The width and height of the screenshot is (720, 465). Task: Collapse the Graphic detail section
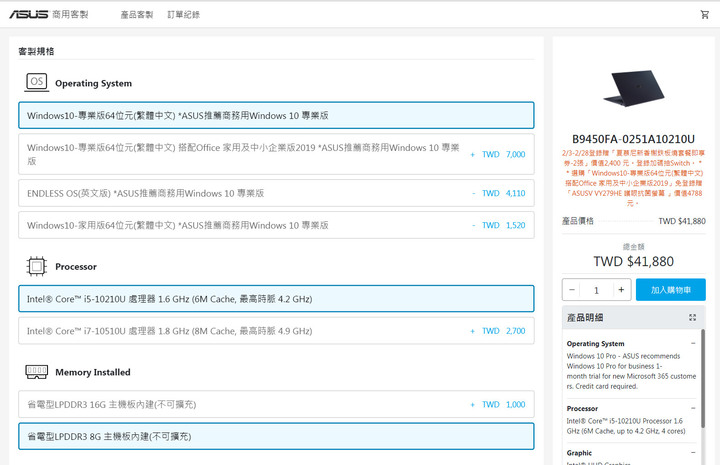click(693, 453)
